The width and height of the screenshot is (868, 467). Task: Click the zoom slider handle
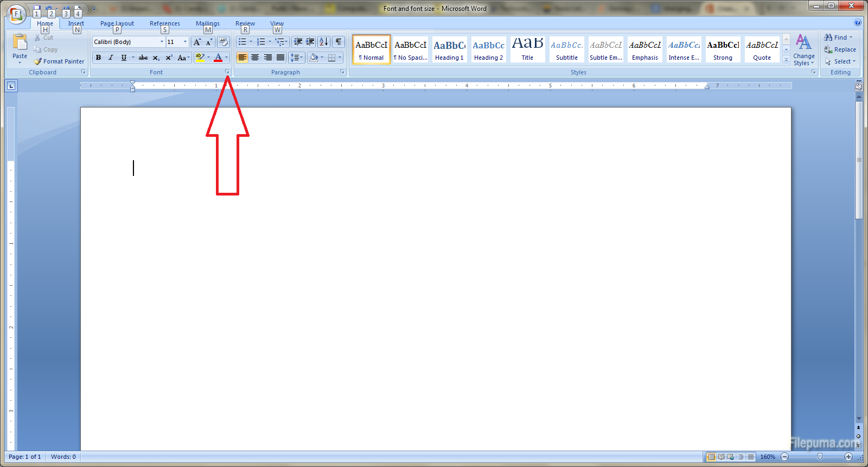[x=820, y=457]
